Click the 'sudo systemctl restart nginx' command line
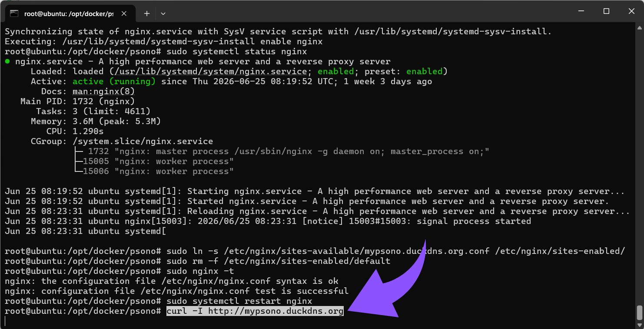The width and height of the screenshot is (644, 329). pos(159,301)
